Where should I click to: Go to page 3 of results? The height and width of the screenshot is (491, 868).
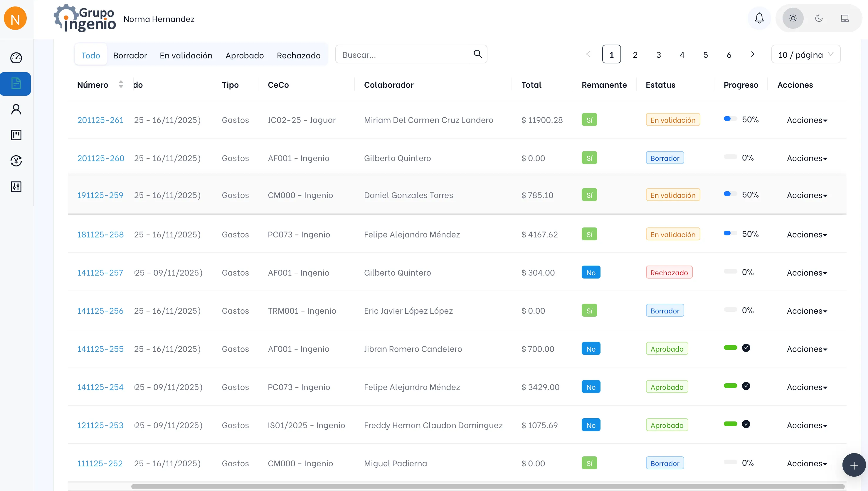(659, 55)
